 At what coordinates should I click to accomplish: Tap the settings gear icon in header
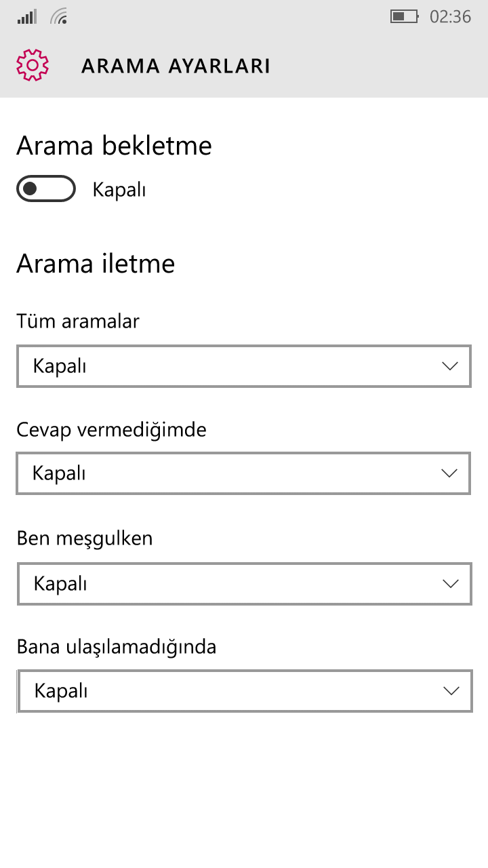pyautogui.click(x=33, y=65)
